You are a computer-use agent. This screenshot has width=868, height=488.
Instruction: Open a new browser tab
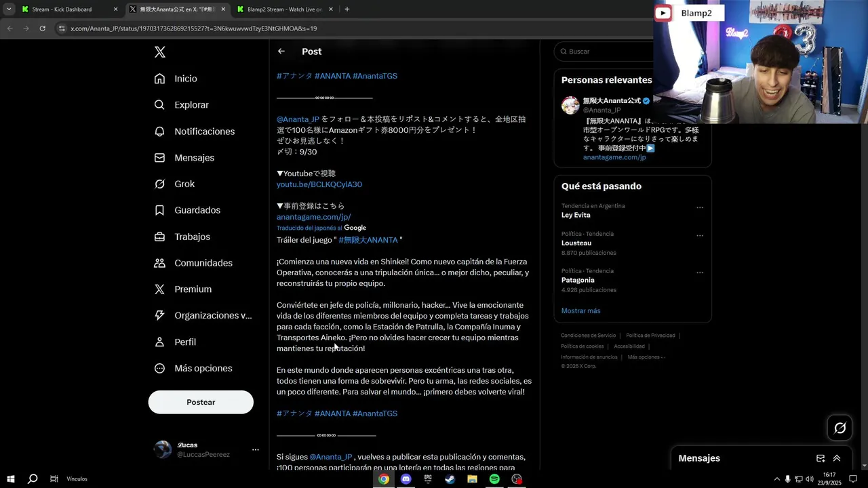click(347, 9)
